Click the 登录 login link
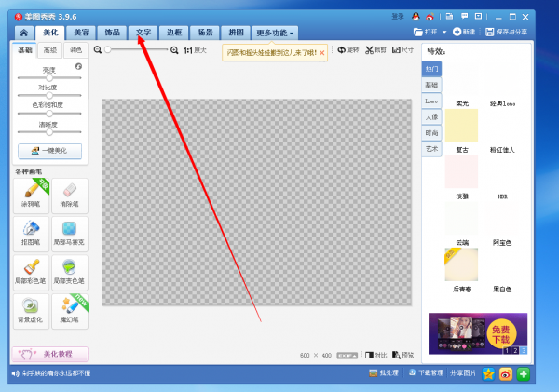The width and height of the screenshot is (559, 392). (398, 17)
